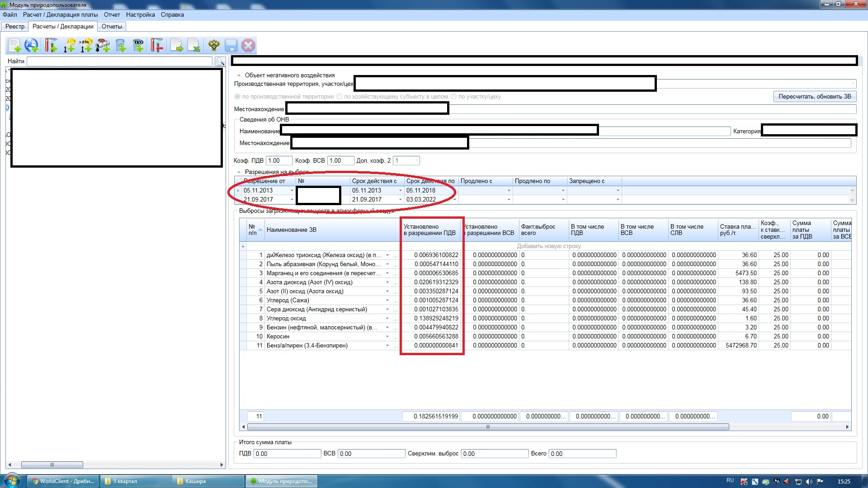This screenshot has height=488, width=868.
Task: Click the >5% flare emissions icon
Action: click(x=86, y=45)
